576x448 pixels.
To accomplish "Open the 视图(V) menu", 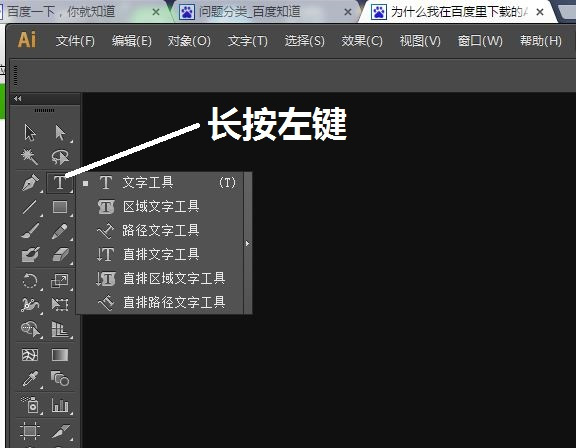I will point(420,41).
